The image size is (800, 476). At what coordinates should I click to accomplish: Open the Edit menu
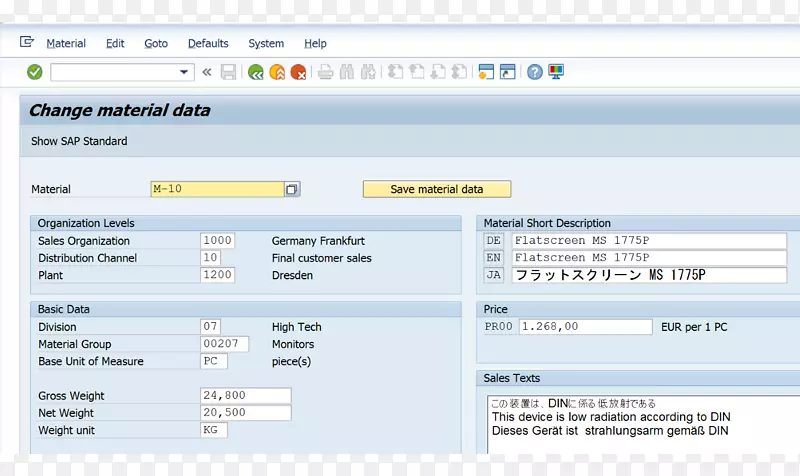[x=115, y=43]
